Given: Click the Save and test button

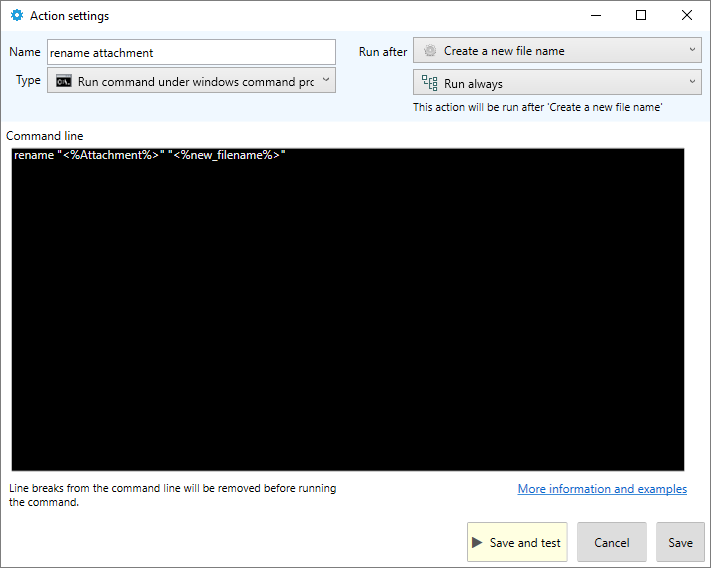Looking at the screenshot, I should [x=517, y=542].
